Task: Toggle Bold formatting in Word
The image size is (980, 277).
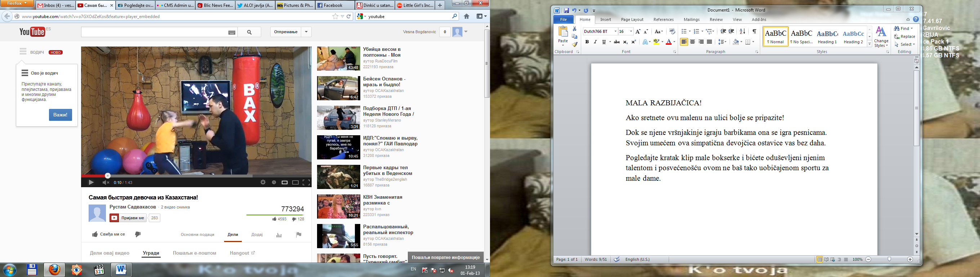Action: [587, 42]
